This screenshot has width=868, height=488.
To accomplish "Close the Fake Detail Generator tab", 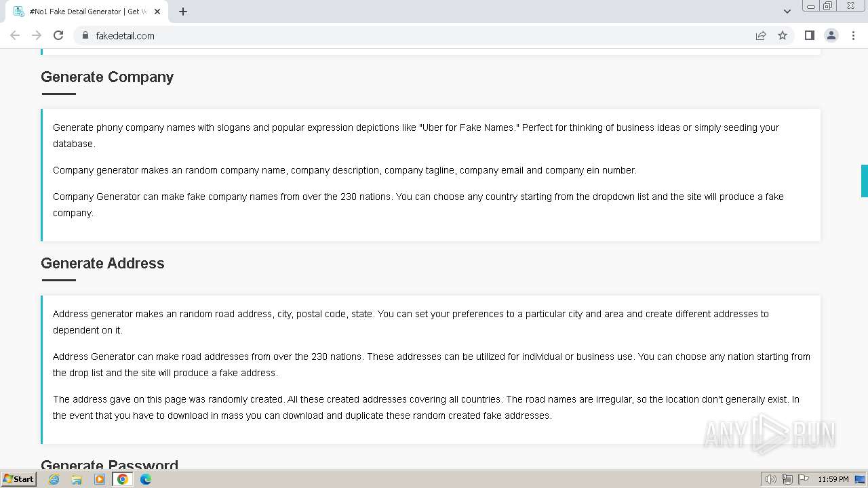I will tap(158, 12).
